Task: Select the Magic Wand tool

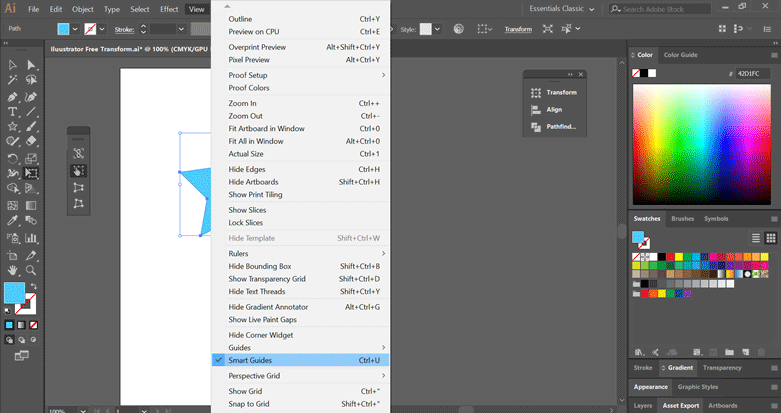Action: 12,80
